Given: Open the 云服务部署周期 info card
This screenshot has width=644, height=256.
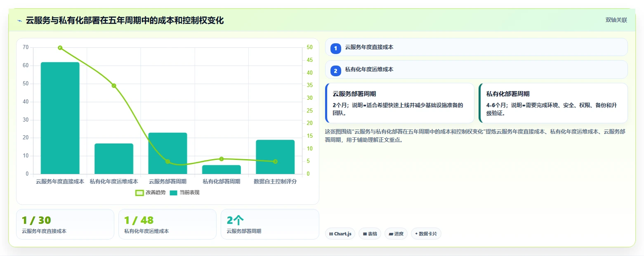Looking at the screenshot, I should coord(400,103).
